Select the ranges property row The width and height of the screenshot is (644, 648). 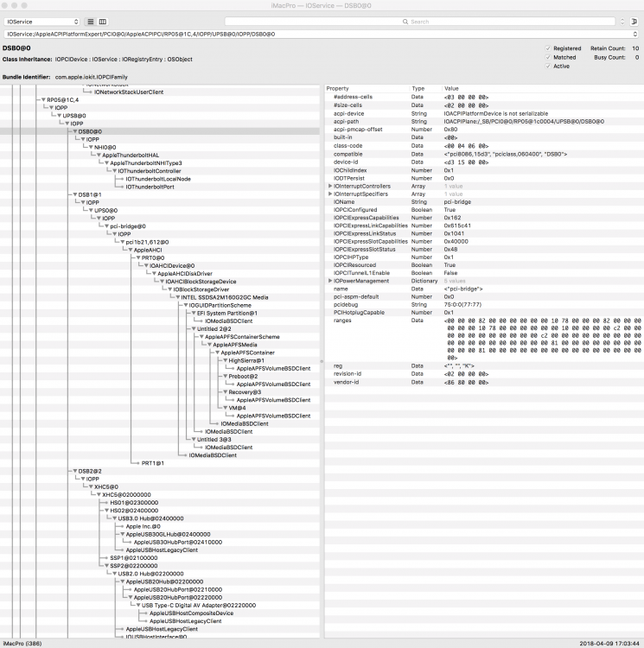(x=484, y=340)
